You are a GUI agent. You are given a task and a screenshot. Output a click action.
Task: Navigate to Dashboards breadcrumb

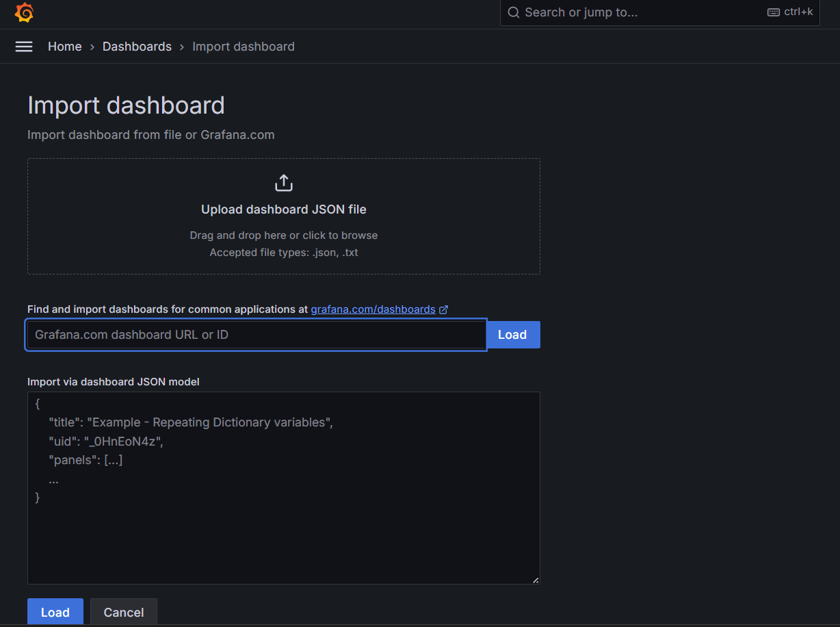coord(137,47)
